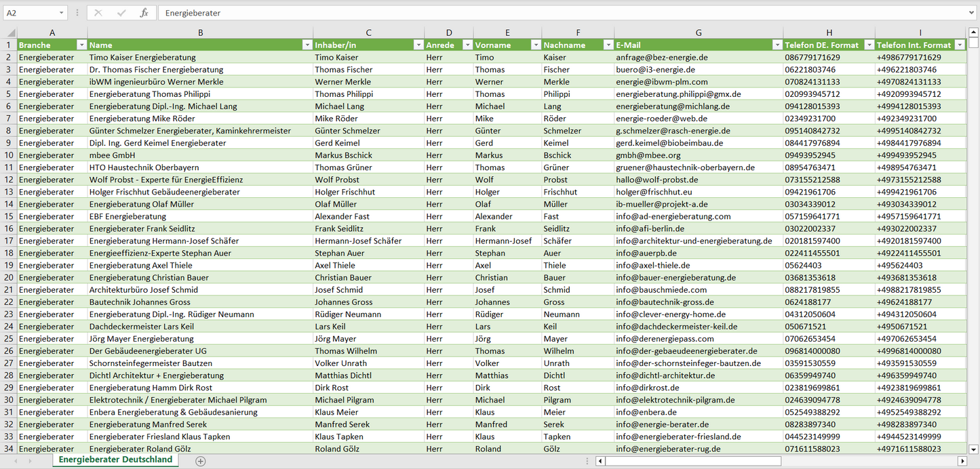Open the Branche column filter dropdown
The image size is (980, 469).
pyautogui.click(x=81, y=45)
